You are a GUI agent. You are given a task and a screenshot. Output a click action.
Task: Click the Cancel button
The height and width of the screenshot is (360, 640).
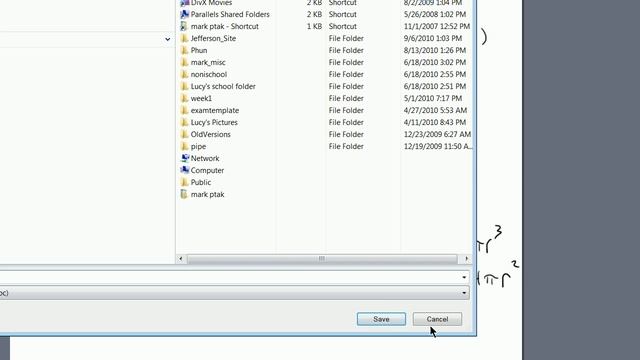pyautogui.click(x=437, y=319)
